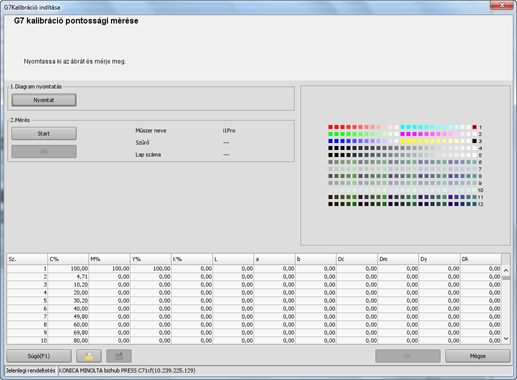The height and width of the screenshot is (380, 517).
Task: Click the table scrollbar up arrow
Action: [506, 270]
